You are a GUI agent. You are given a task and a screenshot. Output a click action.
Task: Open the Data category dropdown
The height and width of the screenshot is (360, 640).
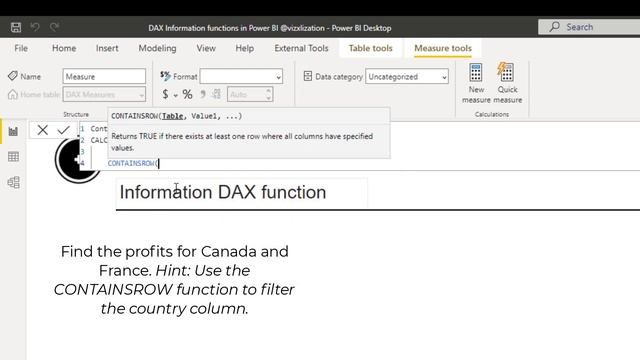click(x=407, y=76)
